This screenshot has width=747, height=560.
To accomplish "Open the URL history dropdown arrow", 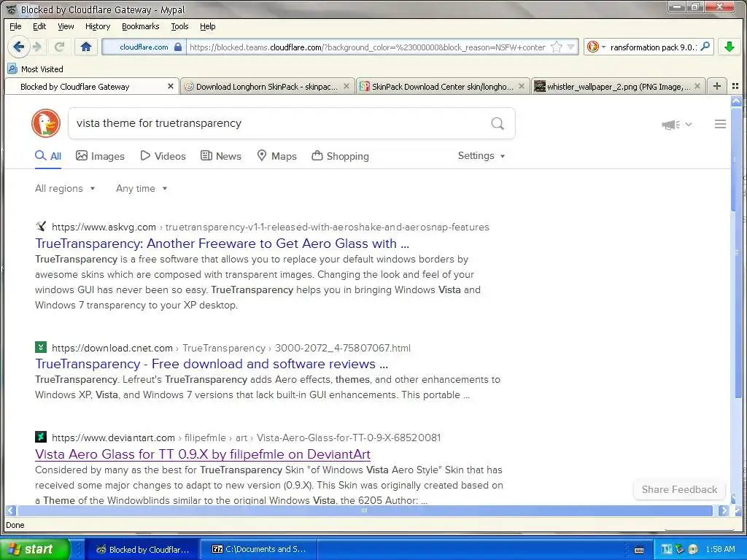I will (x=570, y=47).
